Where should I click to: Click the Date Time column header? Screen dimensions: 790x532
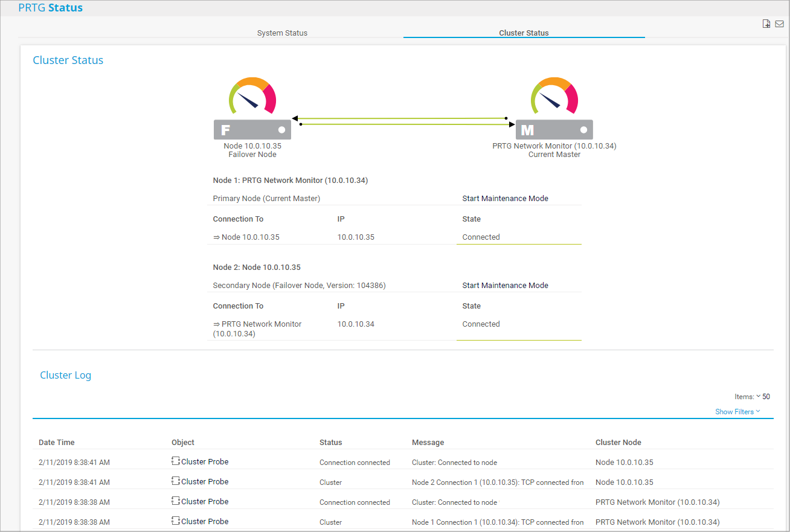click(x=57, y=443)
